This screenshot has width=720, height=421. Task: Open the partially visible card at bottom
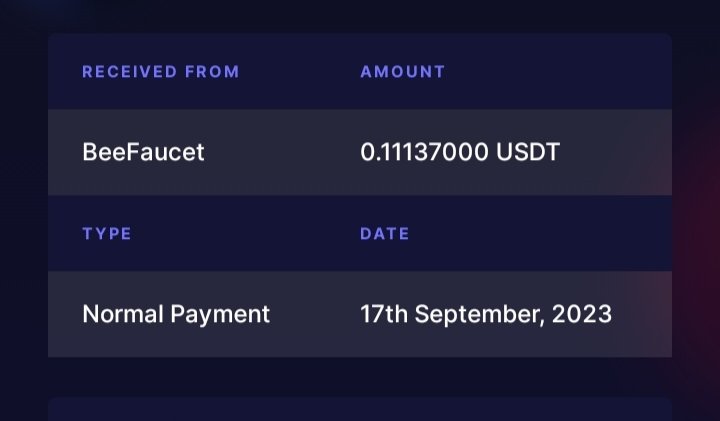360,410
